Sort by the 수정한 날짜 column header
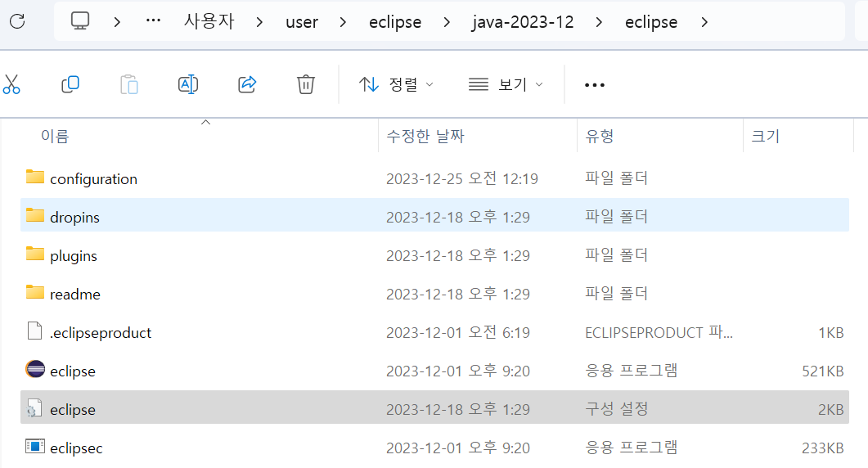Viewport: 868px width, 468px height. point(425,137)
